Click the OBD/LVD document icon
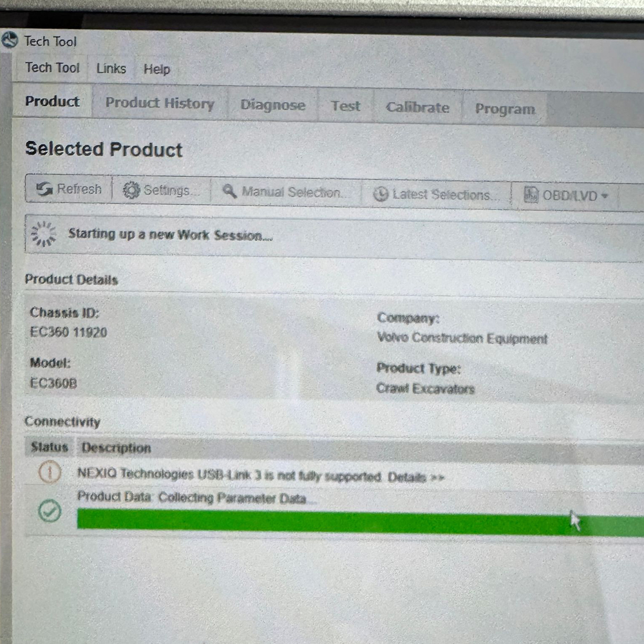Screen dimensions: 644x644 [x=531, y=194]
